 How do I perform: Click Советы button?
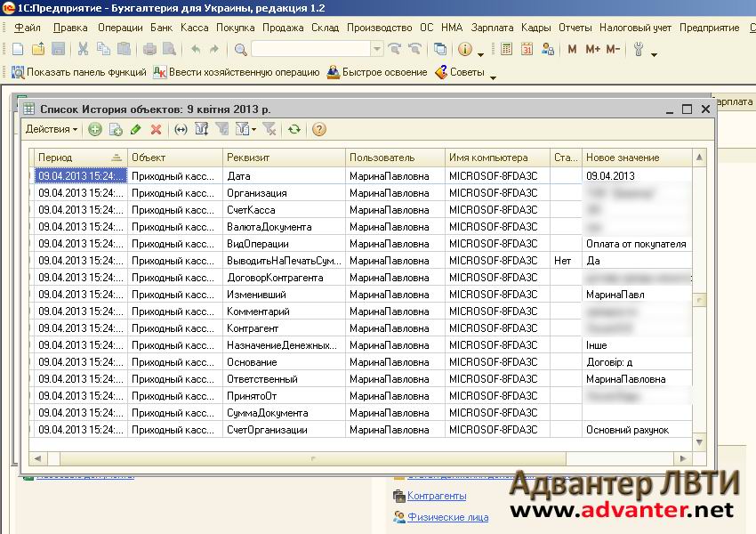tap(460, 72)
